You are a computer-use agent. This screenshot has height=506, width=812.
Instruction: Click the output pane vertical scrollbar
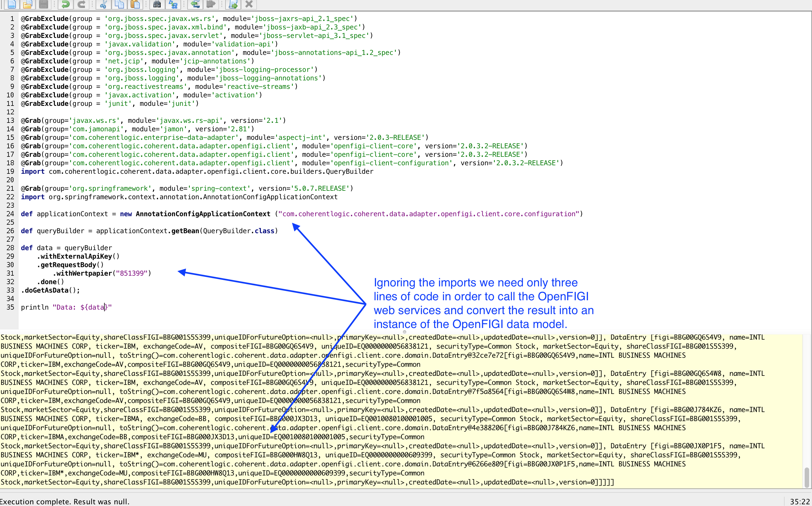click(x=807, y=477)
